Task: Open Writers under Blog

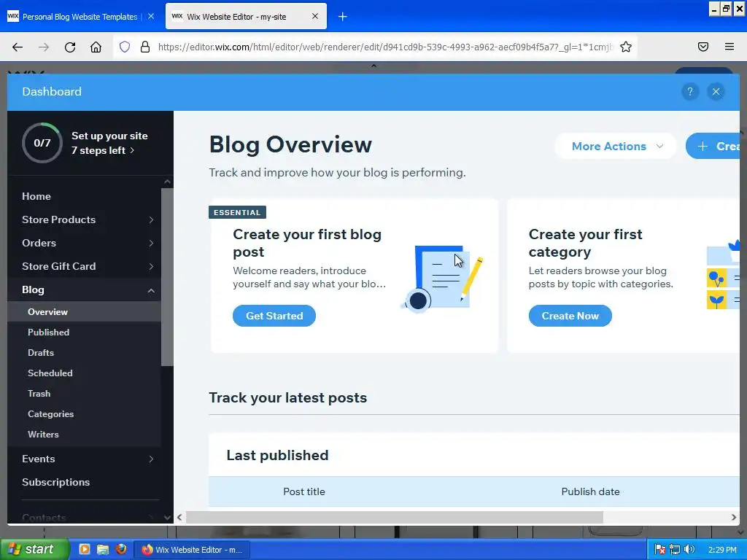Action: coord(43,435)
